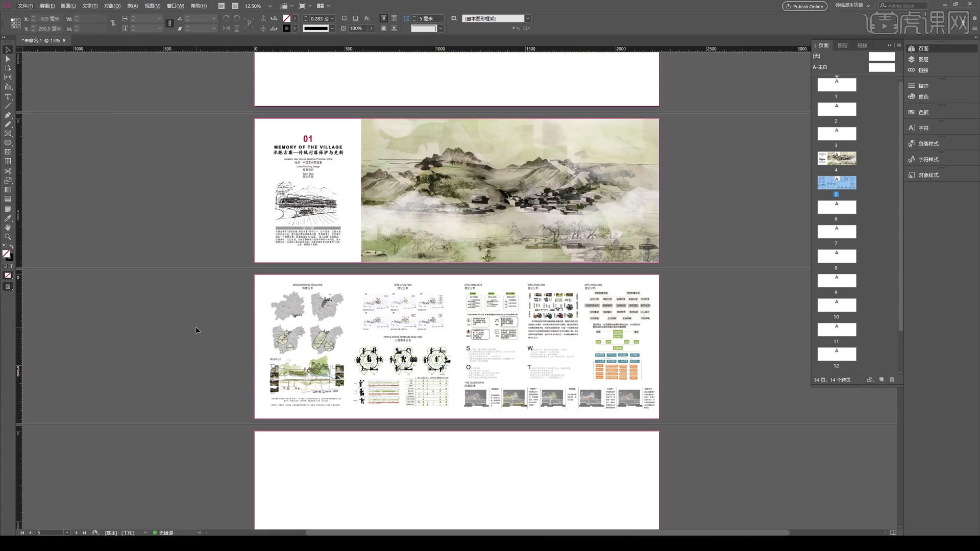Toggle formatting affects container button

[6, 266]
